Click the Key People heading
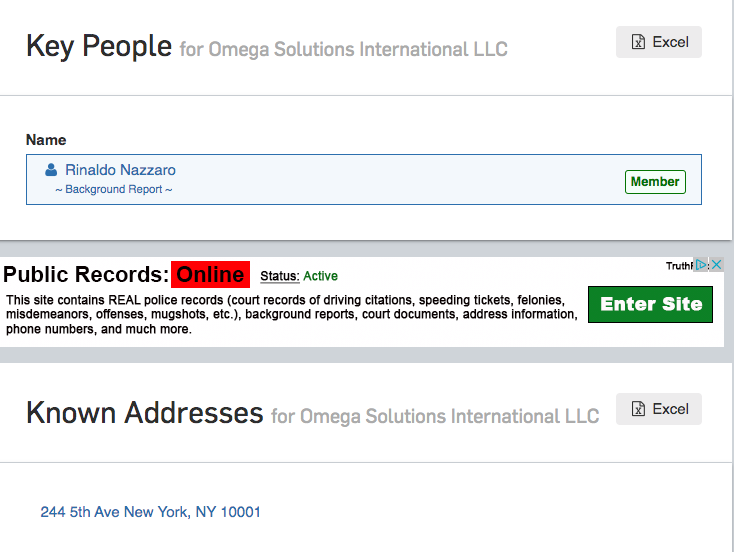The height and width of the screenshot is (552, 734). [x=99, y=46]
